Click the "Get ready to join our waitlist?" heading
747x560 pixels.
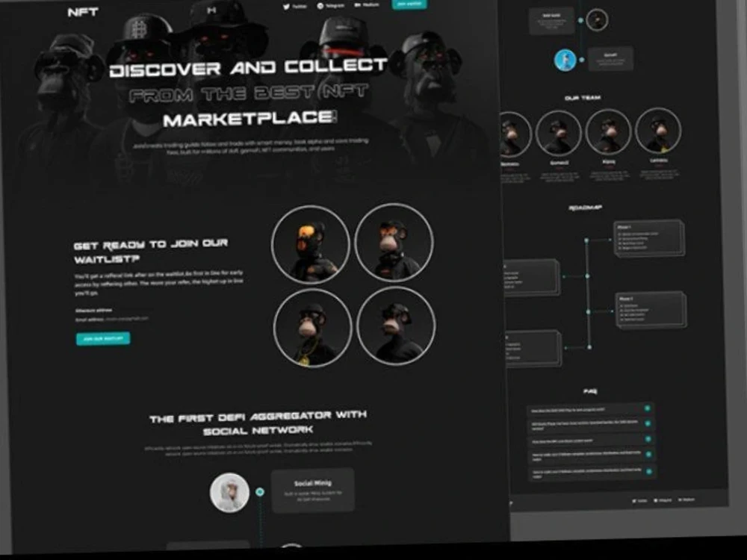click(x=151, y=252)
